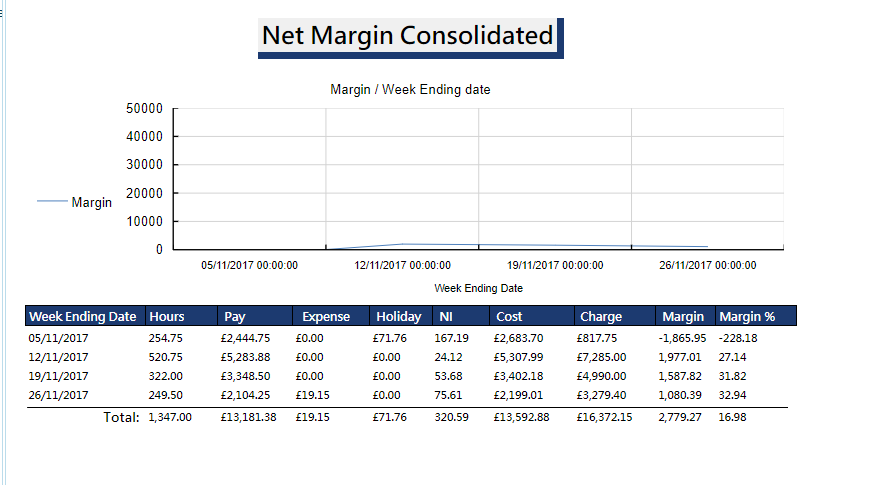Click the Expense column header
877x485 pixels.
(x=326, y=316)
